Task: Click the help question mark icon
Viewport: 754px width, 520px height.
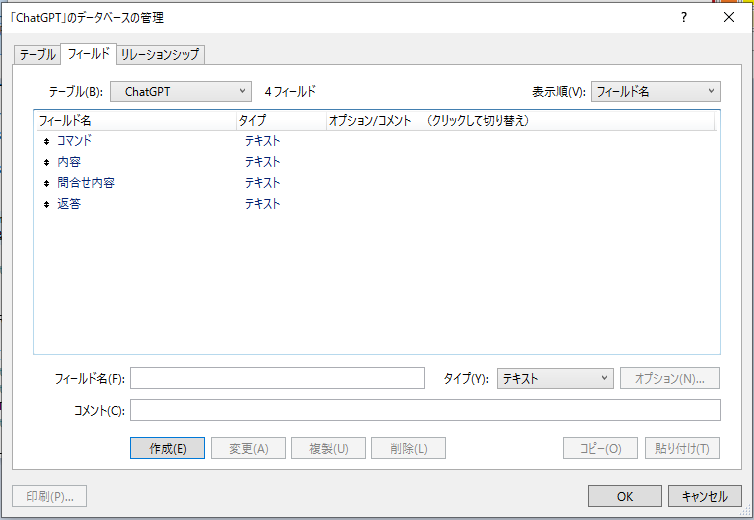Action: point(684,17)
